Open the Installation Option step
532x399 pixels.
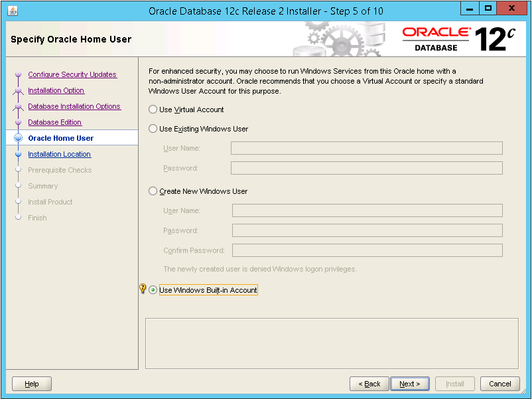(x=56, y=90)
